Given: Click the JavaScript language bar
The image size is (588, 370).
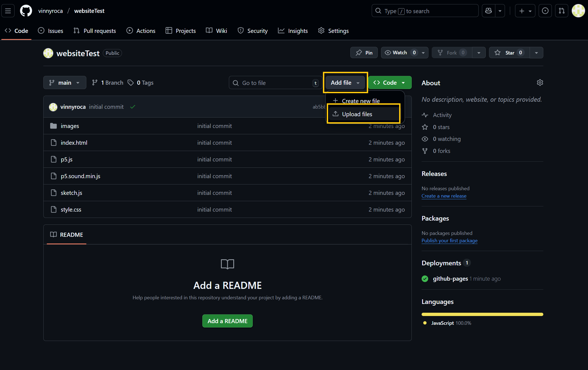Looking at the screenshot, I should tap(482, 314).
